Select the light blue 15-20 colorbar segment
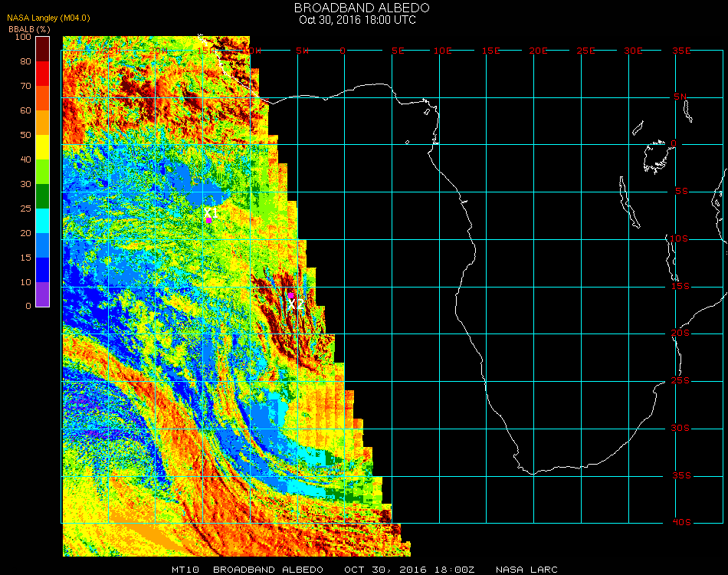Image resolution: width=728 pixels, height=575 pixels. click(42, 245)
